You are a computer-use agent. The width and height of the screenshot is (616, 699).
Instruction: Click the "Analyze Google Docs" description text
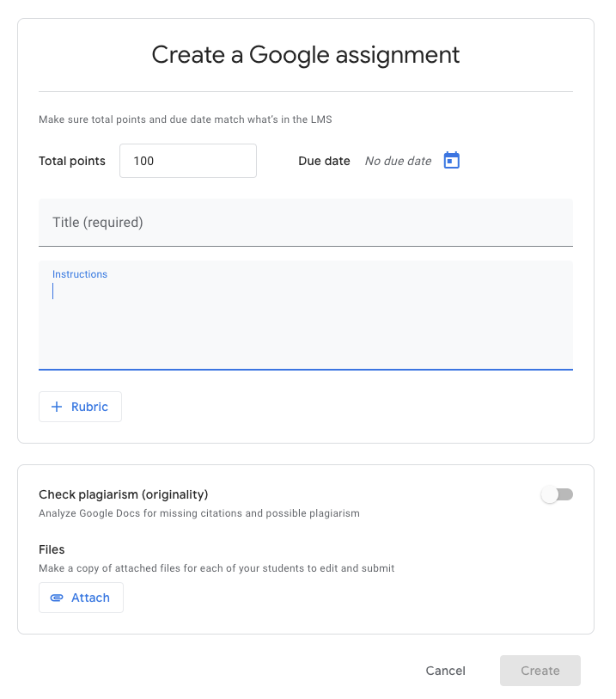[198, 513]
